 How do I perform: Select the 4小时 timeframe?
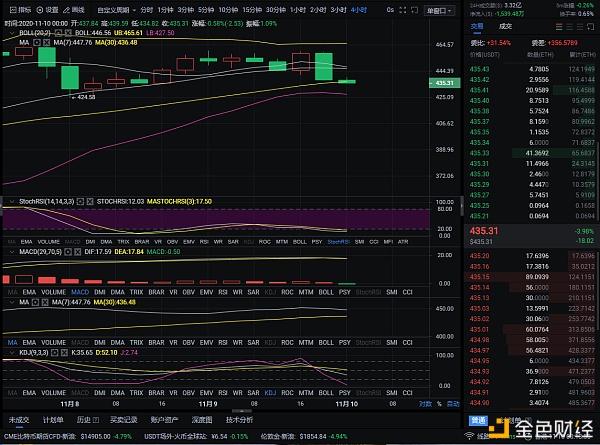(x=359, y=10)
